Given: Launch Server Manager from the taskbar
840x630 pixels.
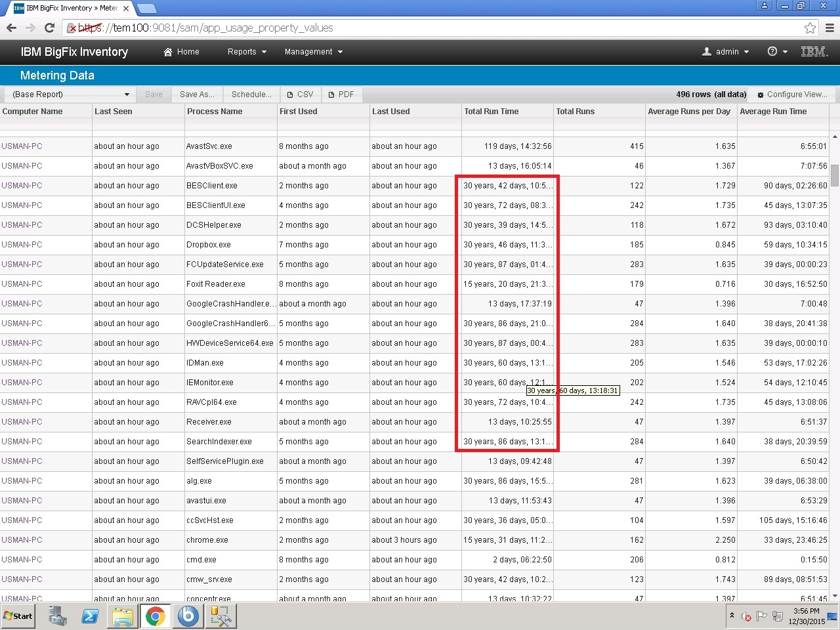Looking at the screenshot, I should pyautogui.click(x=58, y=616).
